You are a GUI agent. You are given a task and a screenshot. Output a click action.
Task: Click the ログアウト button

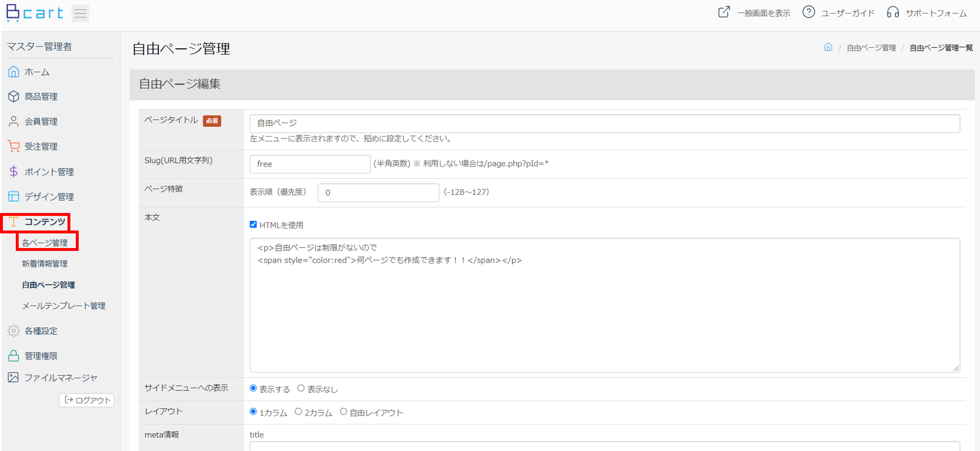[87, 400]
